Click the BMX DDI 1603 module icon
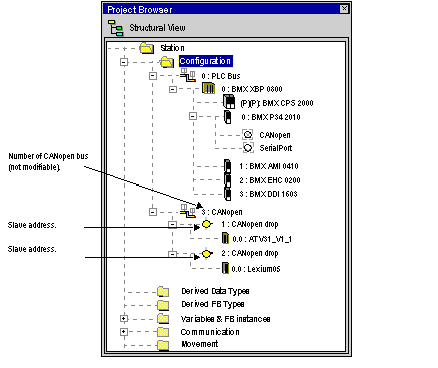The height and width of the screenshot is (368, 438). point(227,194)
